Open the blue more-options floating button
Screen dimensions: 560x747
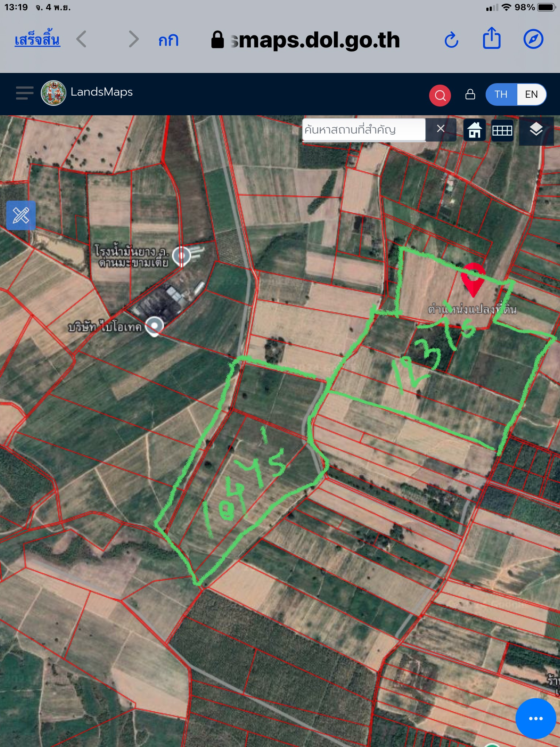click(x=535, y=718)
